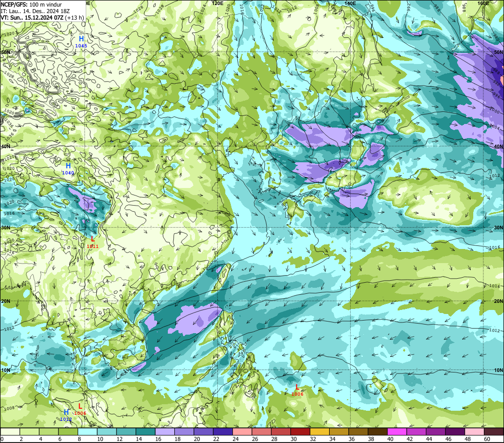The height and width of the screenshot is (443, 504).
Task: Click the NCEP/GFS 100 m vindur title
Action: [x=31, y=5]
